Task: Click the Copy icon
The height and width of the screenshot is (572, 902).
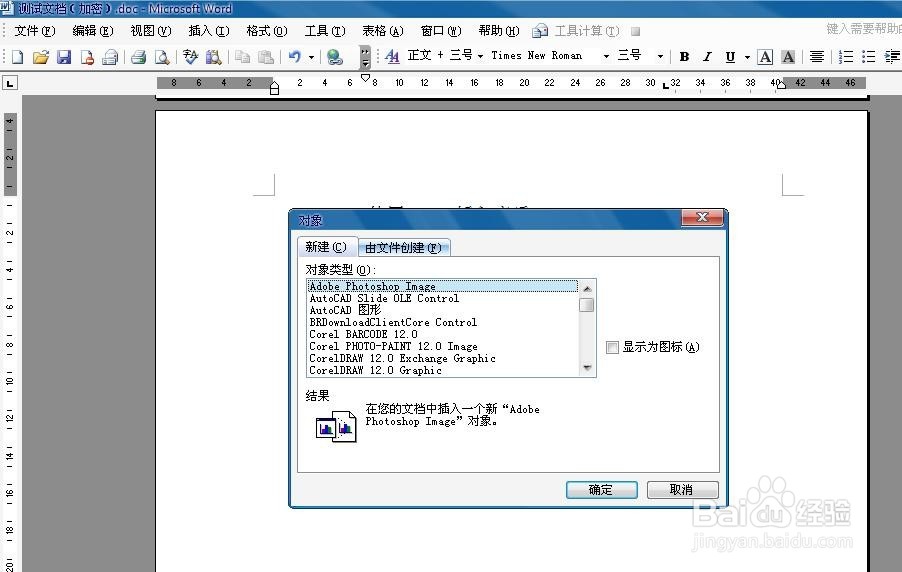Action: pos(243,57)
